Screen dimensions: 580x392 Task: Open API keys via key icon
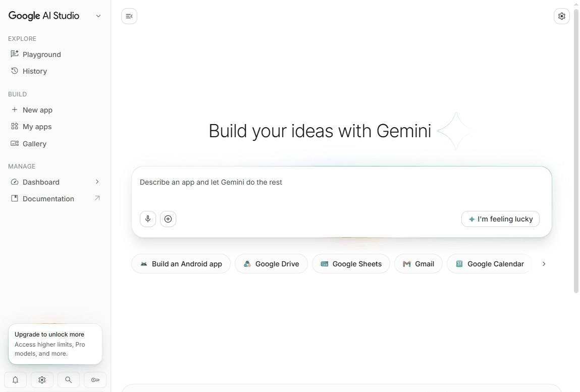tap(95, 380)
